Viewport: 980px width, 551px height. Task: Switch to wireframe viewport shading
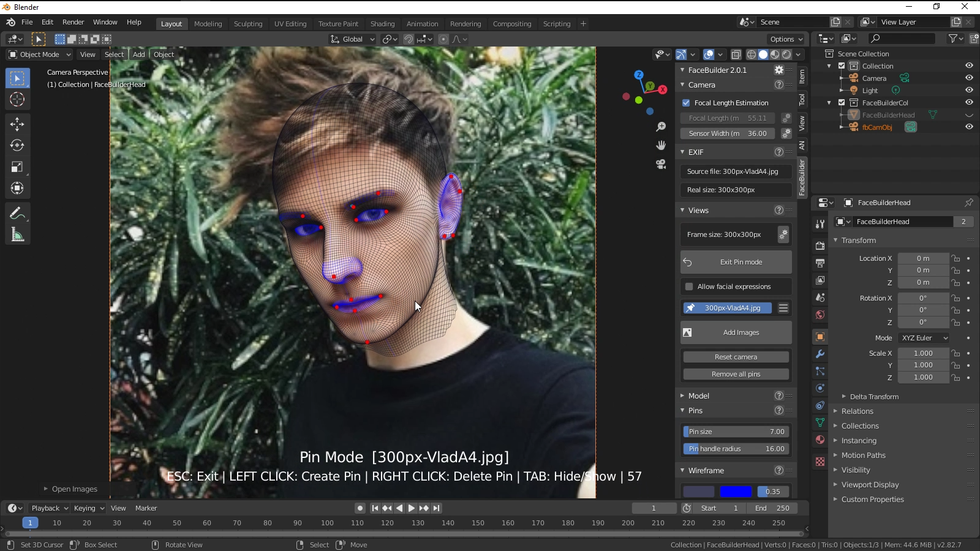[752, 54]
